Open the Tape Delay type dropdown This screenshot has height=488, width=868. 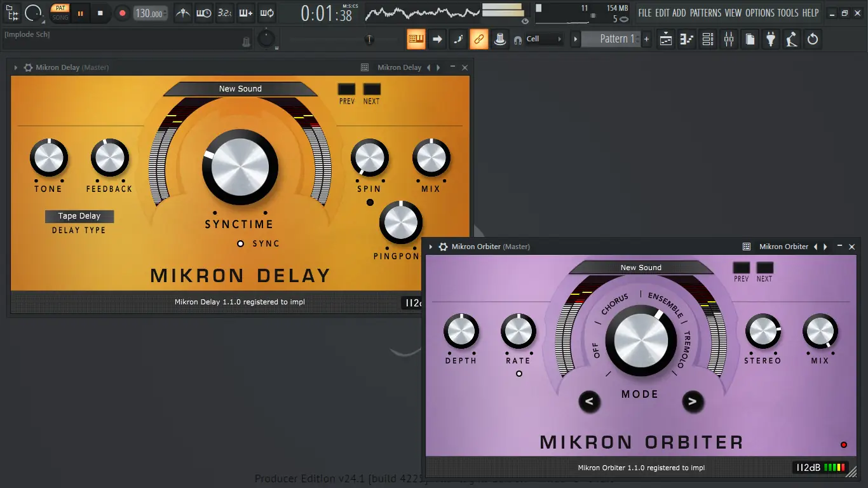coord(79,216)
